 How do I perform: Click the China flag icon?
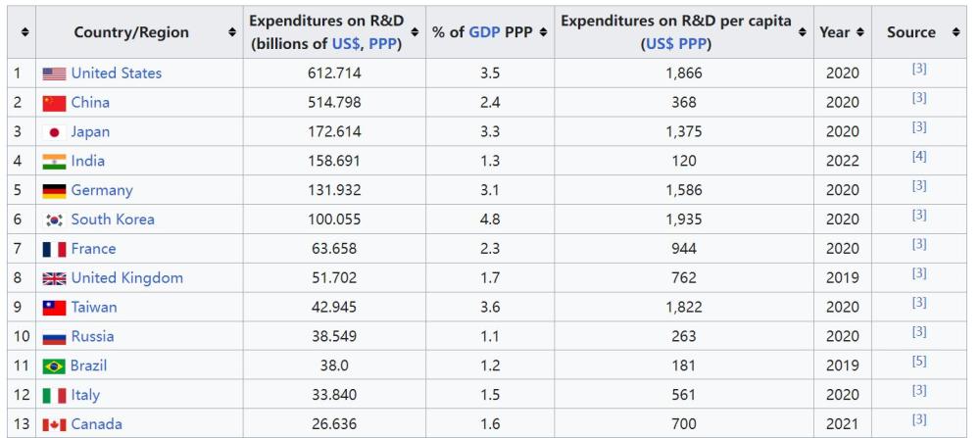(54, 103)
